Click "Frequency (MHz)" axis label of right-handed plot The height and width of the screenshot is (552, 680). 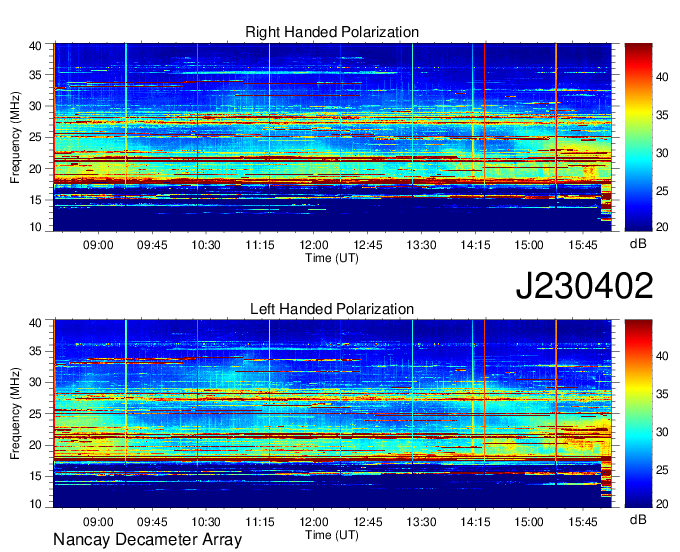[15, 137]
